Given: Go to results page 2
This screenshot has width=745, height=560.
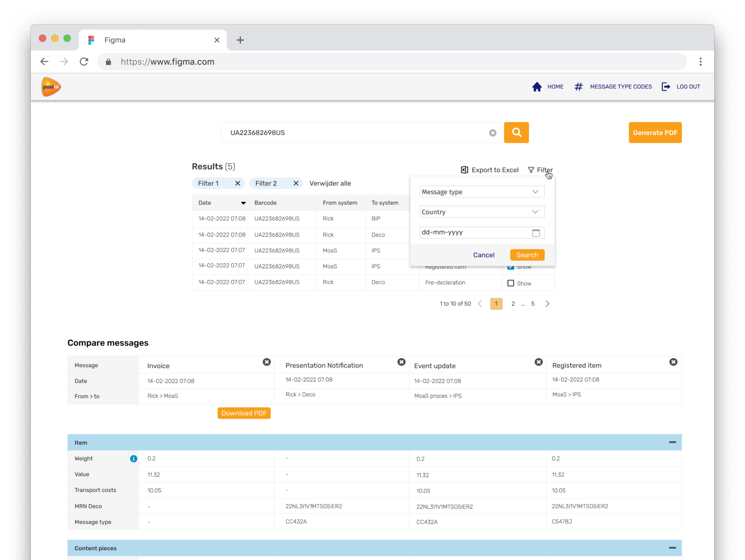Looking at the screenshot, I should coord(513,304).
